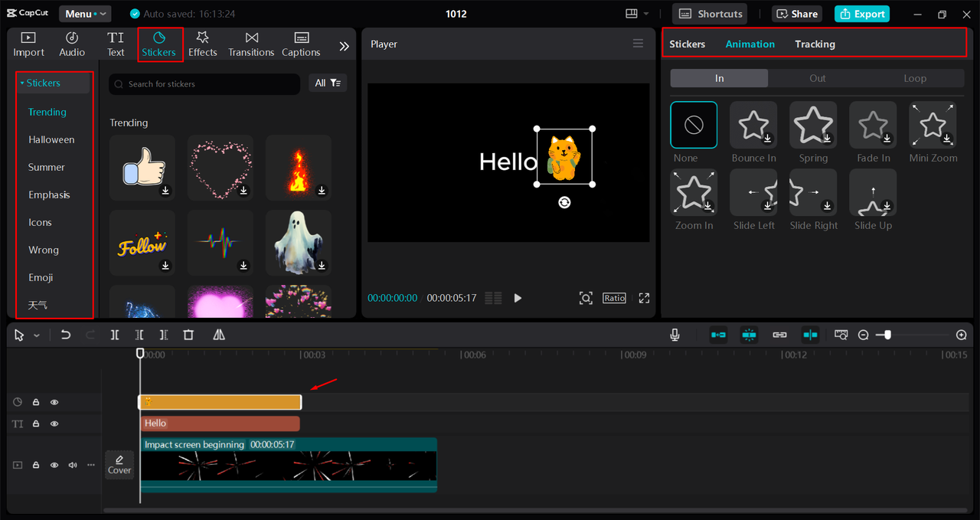Select the Emphasis sticker category
Screen dimensions: 980x520
(49, 195)
